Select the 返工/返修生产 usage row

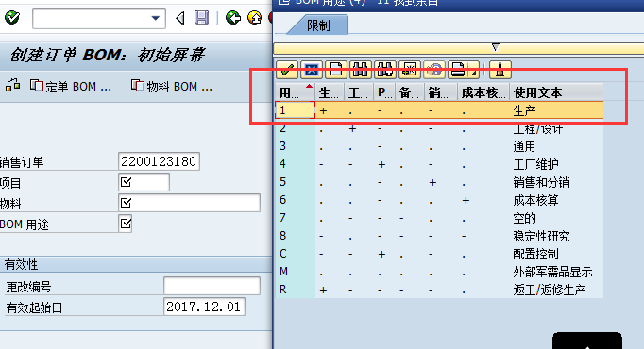[x=439, y=290]
